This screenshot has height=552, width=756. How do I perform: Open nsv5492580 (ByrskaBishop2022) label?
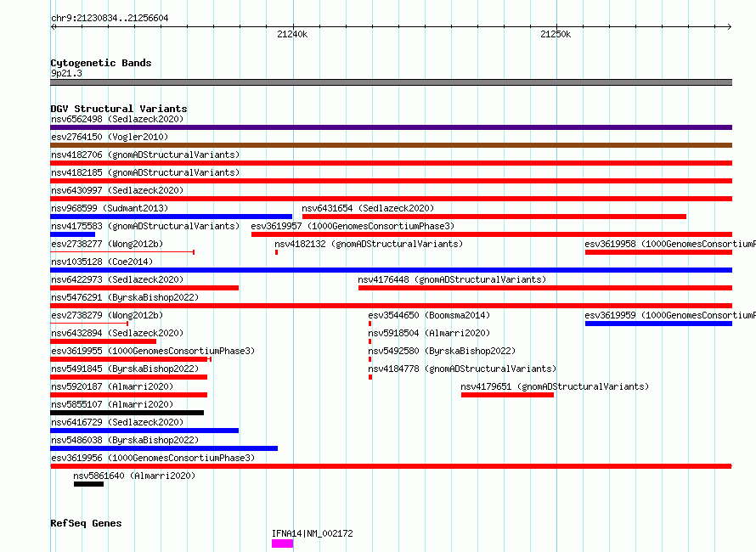(x=442, y=351)
